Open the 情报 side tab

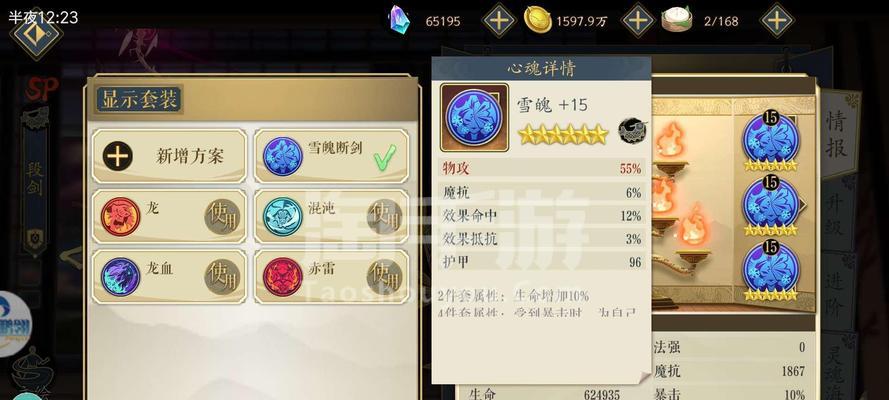pyautogui.click(x=837, y=134)
